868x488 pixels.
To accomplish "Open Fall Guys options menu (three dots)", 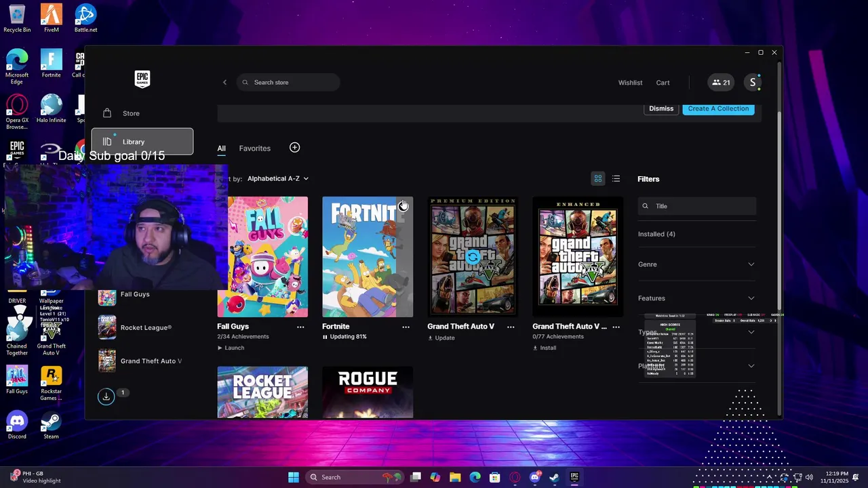I will [300, 327].
